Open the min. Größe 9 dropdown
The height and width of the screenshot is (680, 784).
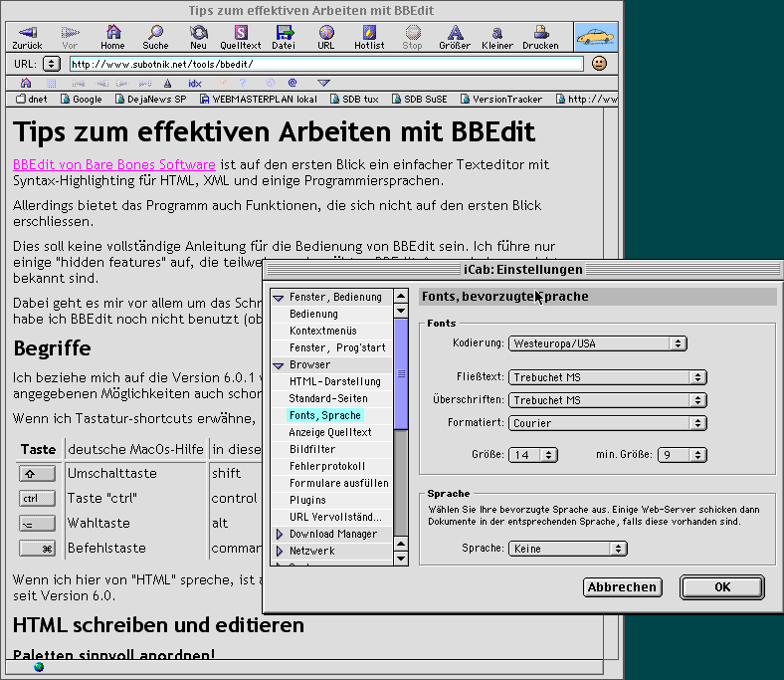click(x=682, y=455)
